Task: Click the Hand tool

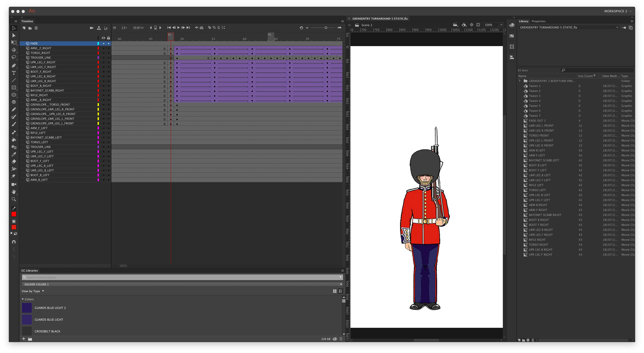Action: click(14, 192)
